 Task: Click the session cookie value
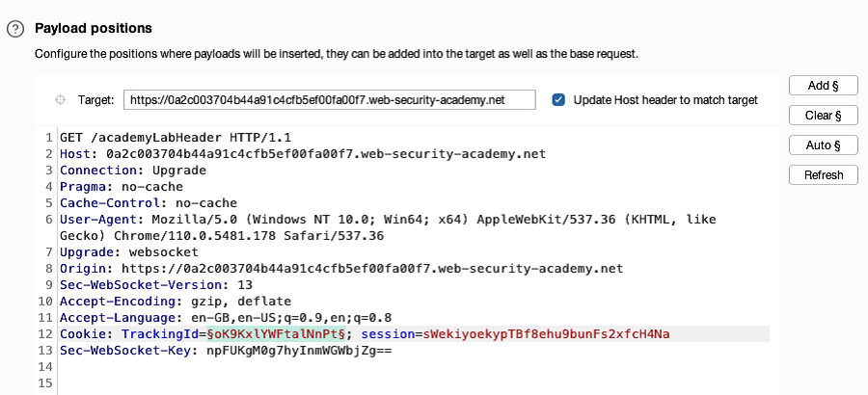547,334
